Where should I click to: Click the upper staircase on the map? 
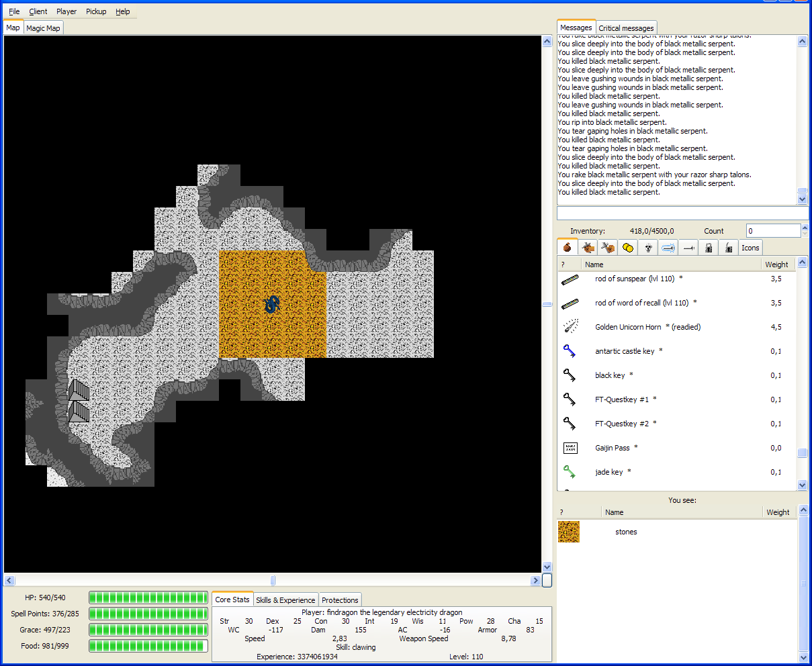(x=79, y=390)
